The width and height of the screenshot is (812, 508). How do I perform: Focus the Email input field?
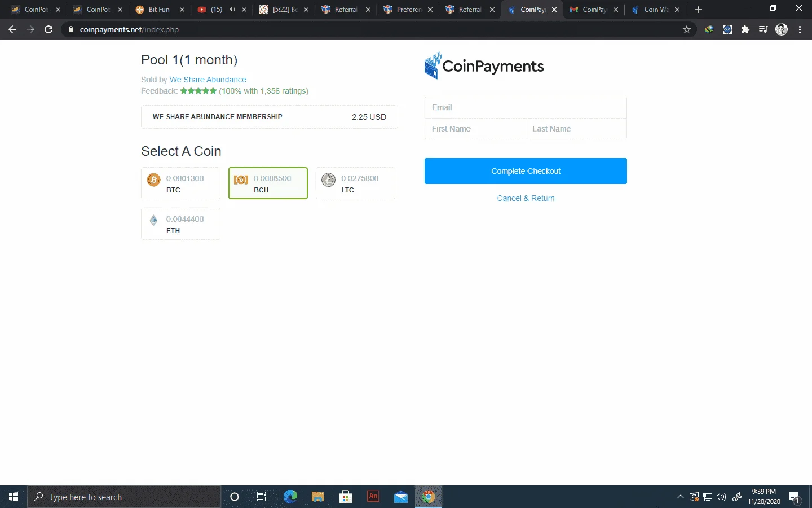point(526,107)
